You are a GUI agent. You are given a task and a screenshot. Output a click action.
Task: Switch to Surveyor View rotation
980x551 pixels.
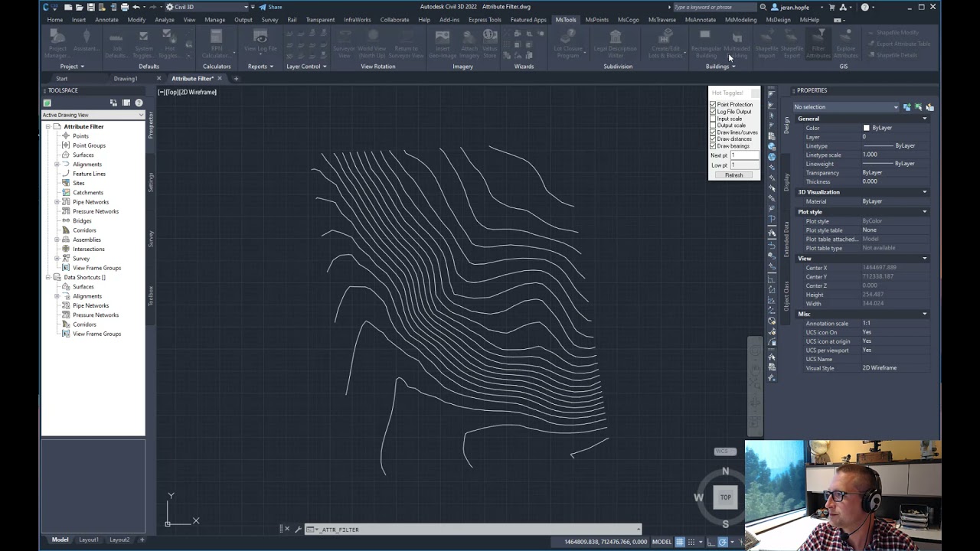click(x=344, y=44)
